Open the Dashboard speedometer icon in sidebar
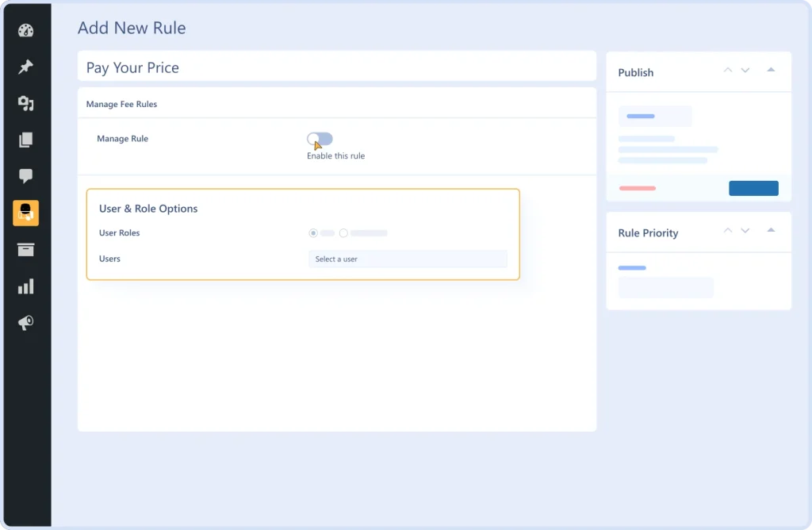 pos(26,30)
